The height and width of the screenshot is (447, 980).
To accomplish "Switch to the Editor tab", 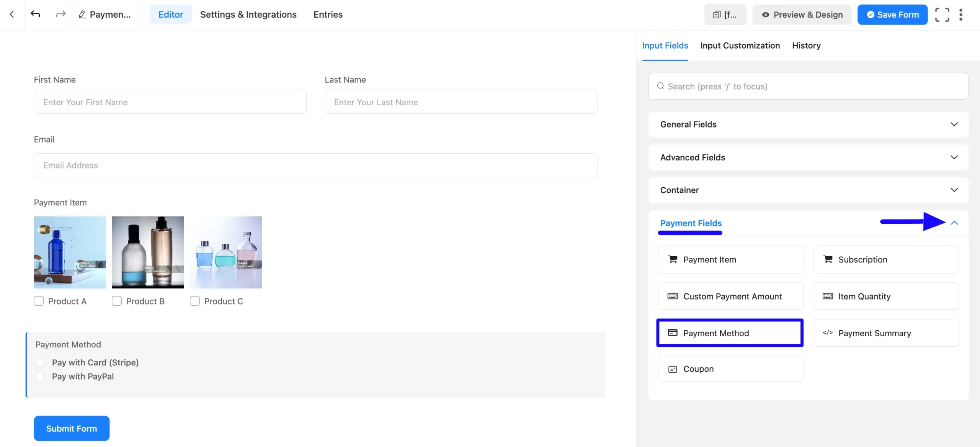I will coord(171,15).
